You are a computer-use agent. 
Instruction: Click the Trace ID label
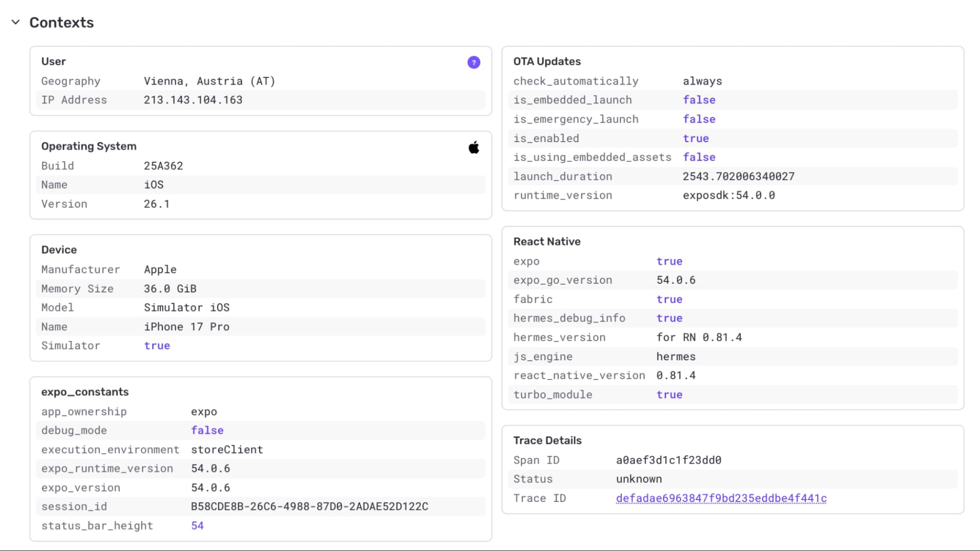(540, 498)
